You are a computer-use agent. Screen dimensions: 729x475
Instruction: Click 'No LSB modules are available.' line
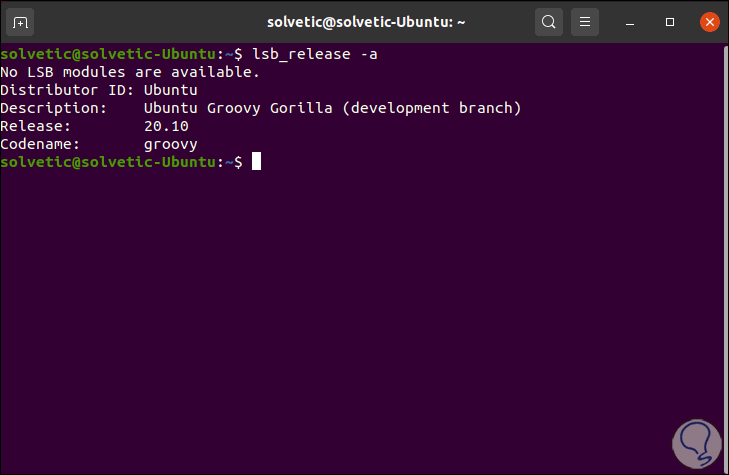[x=130, y=72]
